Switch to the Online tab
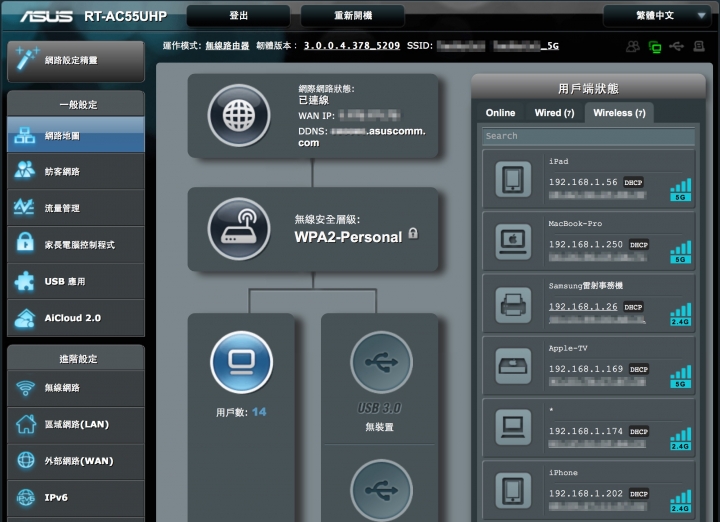The image size is (720, 522). (501, 112)
